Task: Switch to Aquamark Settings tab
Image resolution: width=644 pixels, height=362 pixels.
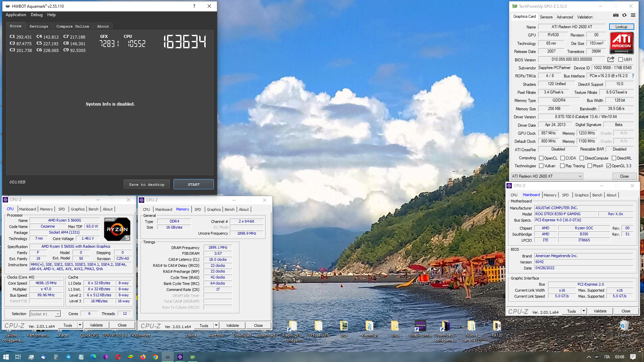Action: tap(39, 26)
